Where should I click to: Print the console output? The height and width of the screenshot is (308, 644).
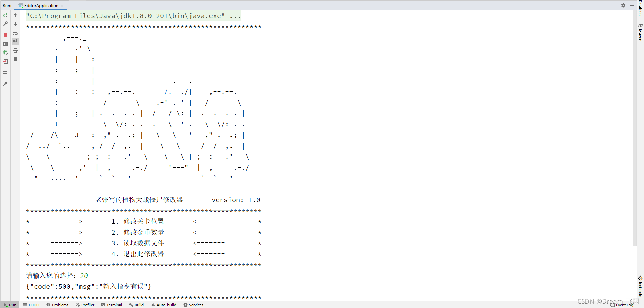click(15, 50)
